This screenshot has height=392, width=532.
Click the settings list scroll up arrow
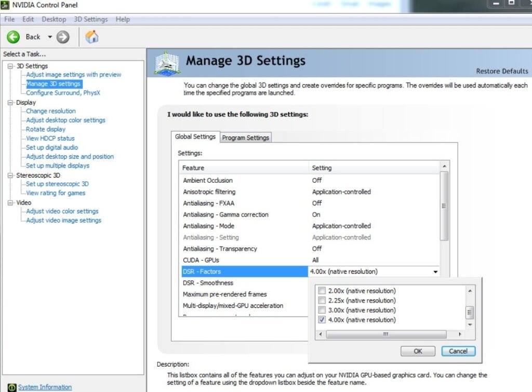point(444,166)
